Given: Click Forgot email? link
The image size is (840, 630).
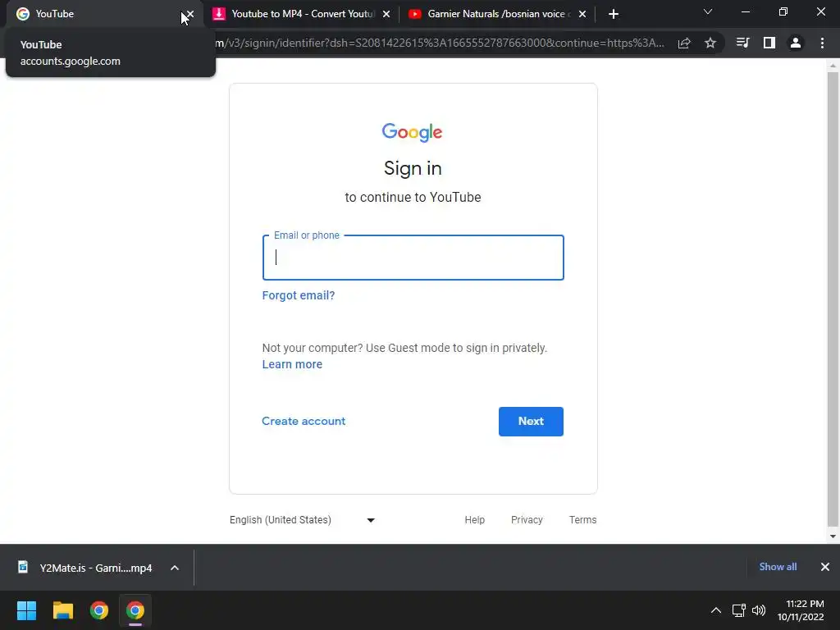Looking at the screenshot, I should tap(299, 295).
